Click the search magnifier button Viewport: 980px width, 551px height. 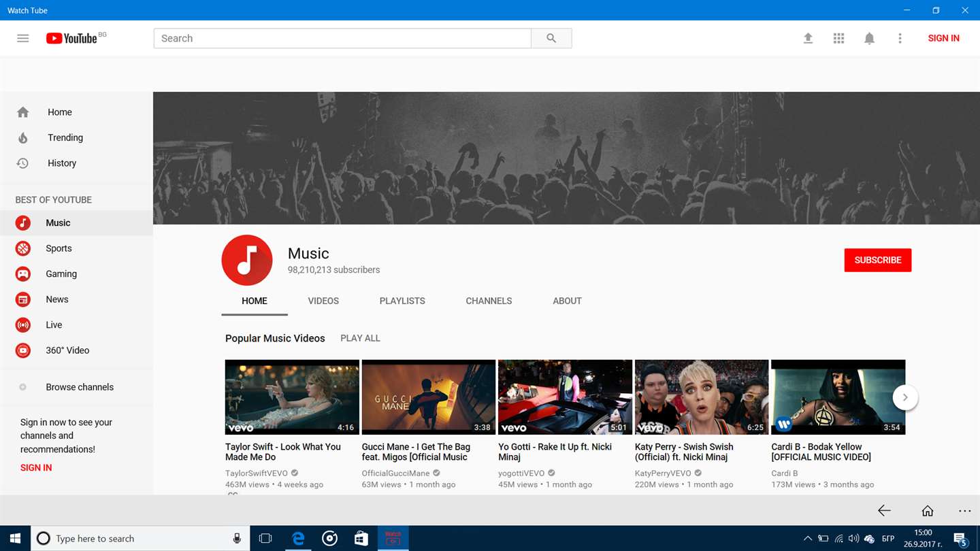click(x=551, y=38)
